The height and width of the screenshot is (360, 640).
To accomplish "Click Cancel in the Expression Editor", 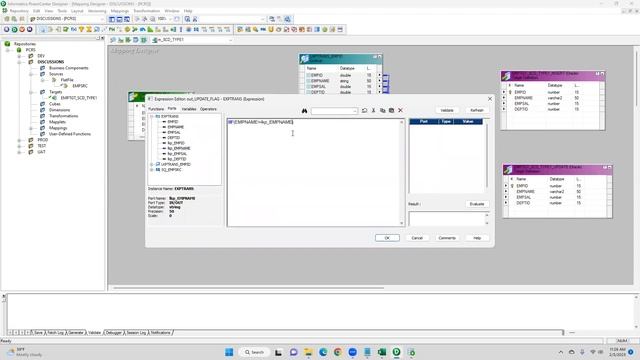I will tap(417, 238).
